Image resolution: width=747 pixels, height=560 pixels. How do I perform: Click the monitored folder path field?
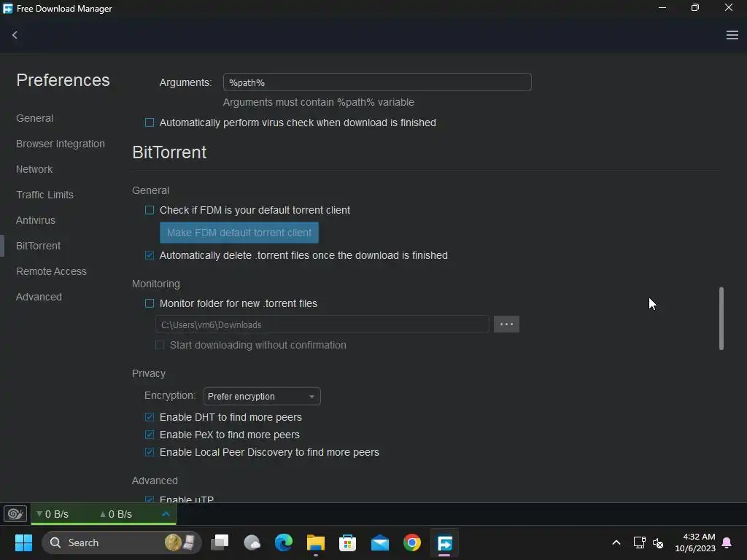[322, 324]
